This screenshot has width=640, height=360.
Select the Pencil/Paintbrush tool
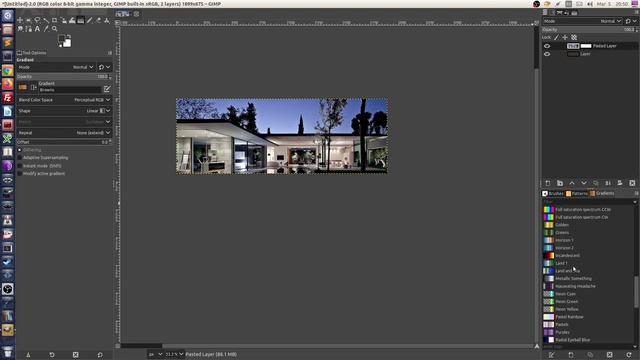click(89, 20)
